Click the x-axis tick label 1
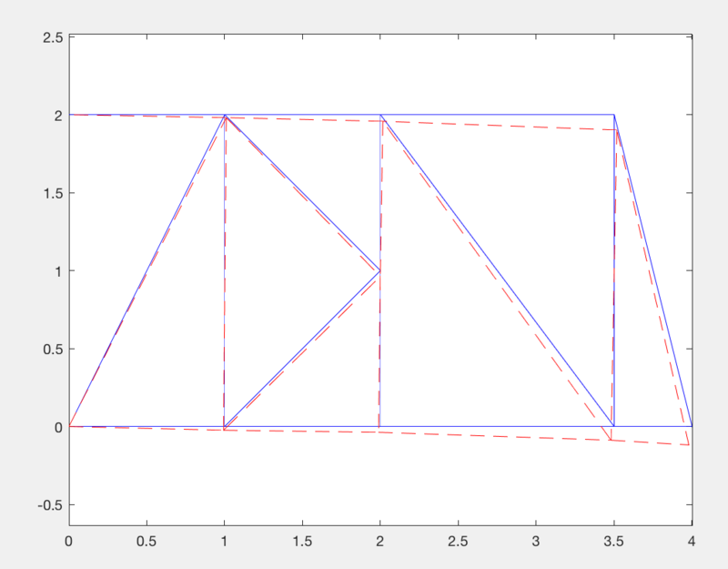This screenshot has height=569, width=728. [x=224, y=541]
